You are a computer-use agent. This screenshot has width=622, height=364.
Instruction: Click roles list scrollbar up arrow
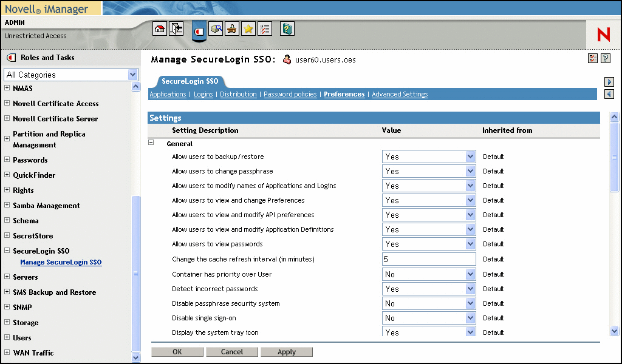pos(135,87)
